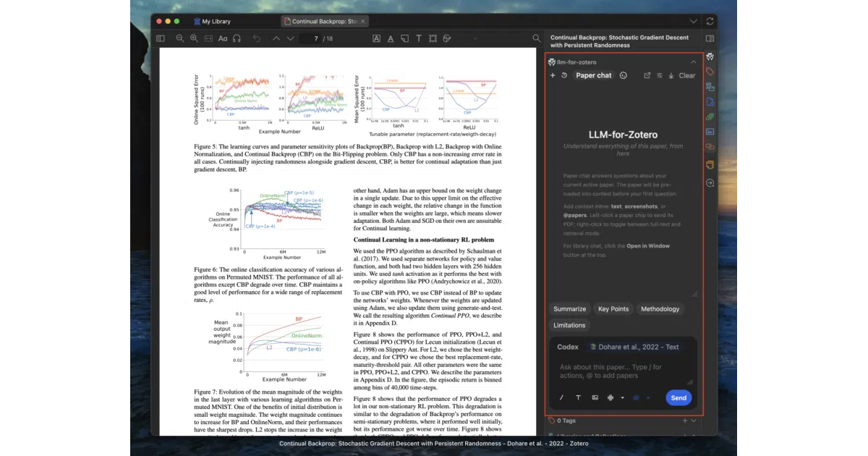Open the model selector dropdown arrow
Viewport: 868px width, 456px height.
[622, 397]
